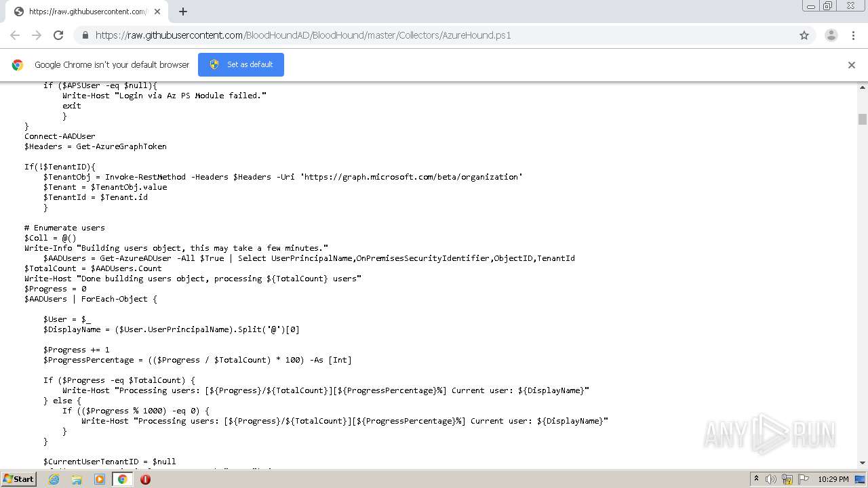Click the scrollbar down arrow
This screenshot has width=868, height=488.
863,463
